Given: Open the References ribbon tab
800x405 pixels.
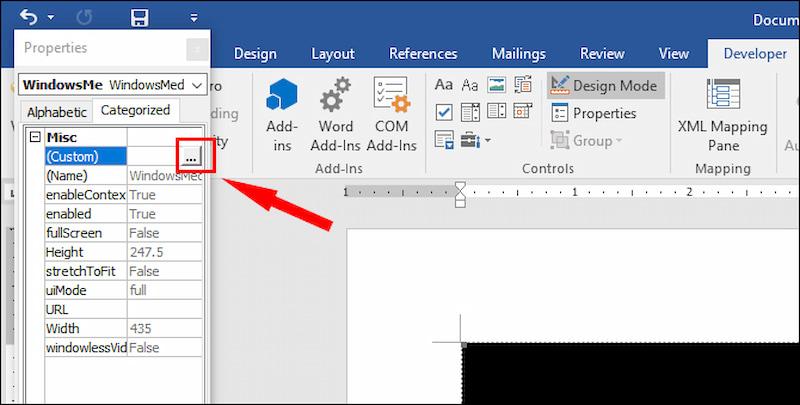Looking at the screenshot, I should [x=423, y=54].
